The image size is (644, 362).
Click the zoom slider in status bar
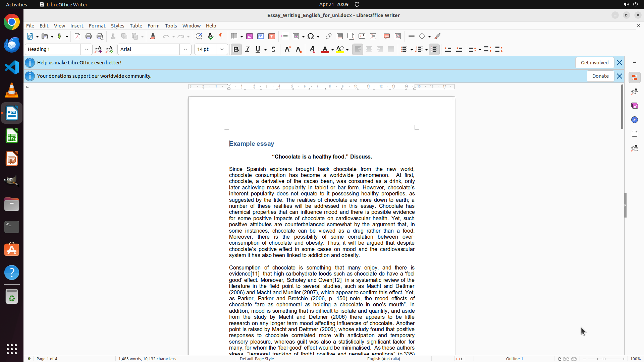pos(604,359)
